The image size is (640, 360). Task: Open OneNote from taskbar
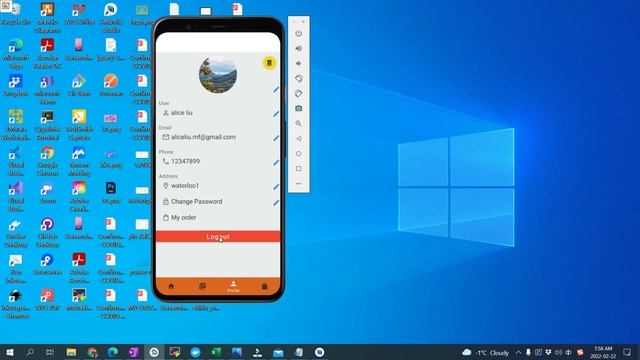coord(133,352)
